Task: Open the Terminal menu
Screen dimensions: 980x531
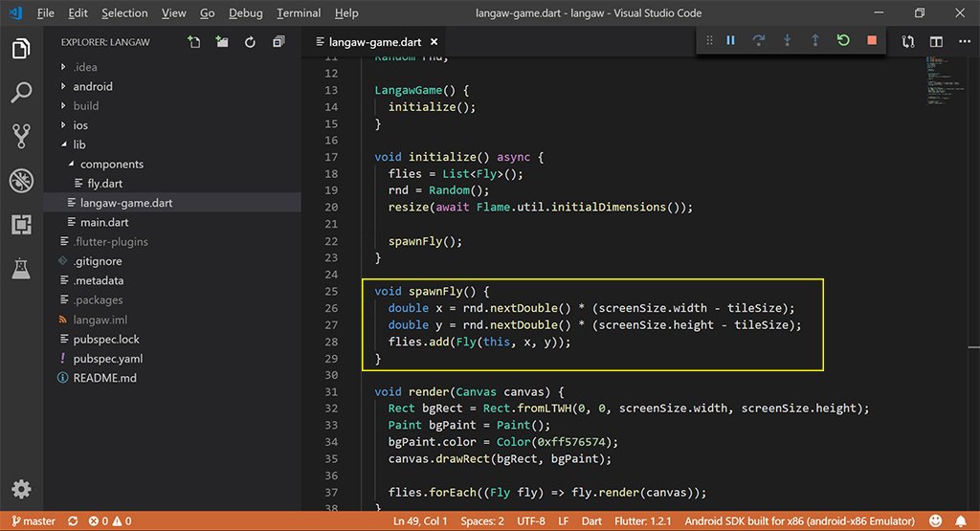Action: [x=299, y=13]
